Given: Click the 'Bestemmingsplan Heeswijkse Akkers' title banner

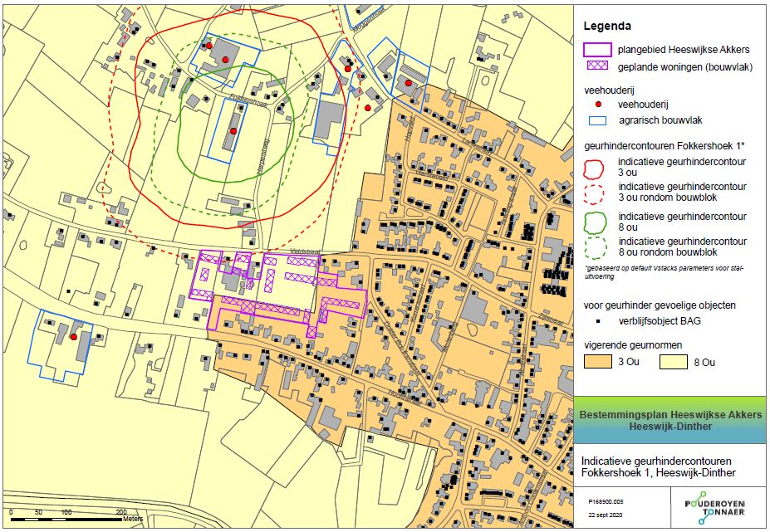Looking at the screenshot, I should click(x=669, y=420).
